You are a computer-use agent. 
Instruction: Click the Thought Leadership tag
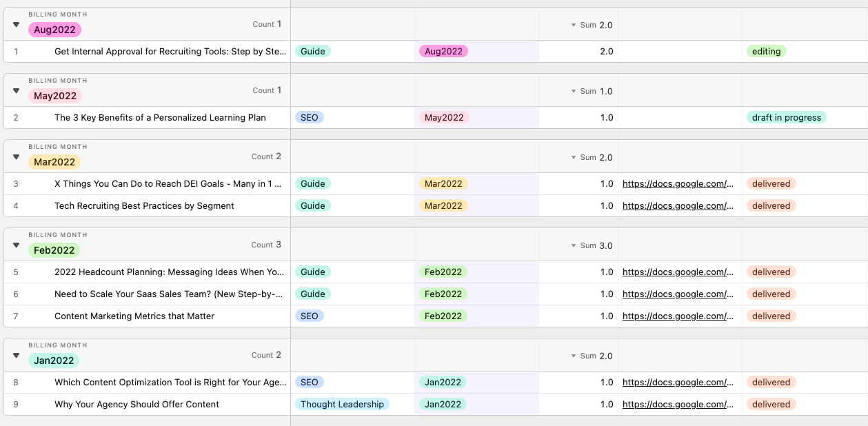point(342,405)
